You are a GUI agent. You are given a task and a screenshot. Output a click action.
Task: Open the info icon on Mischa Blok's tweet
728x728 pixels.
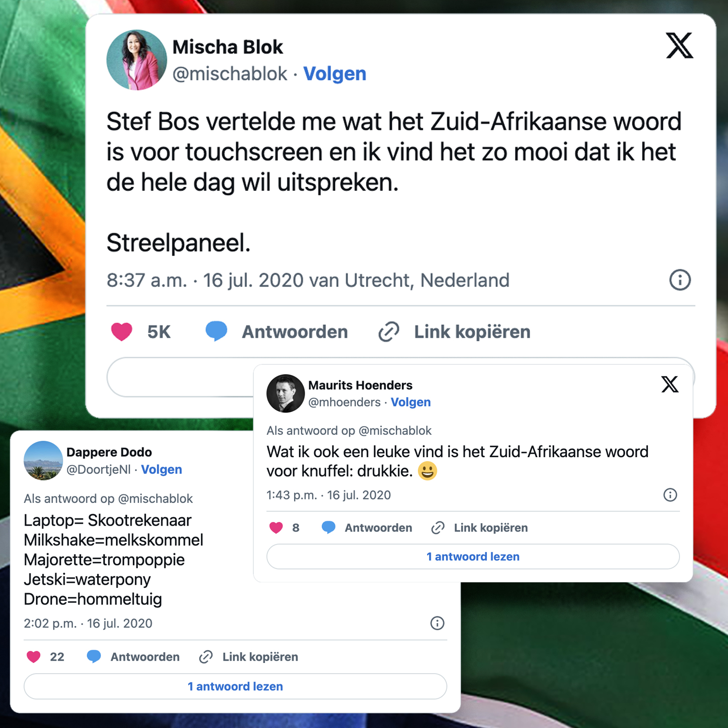(680, 280)
